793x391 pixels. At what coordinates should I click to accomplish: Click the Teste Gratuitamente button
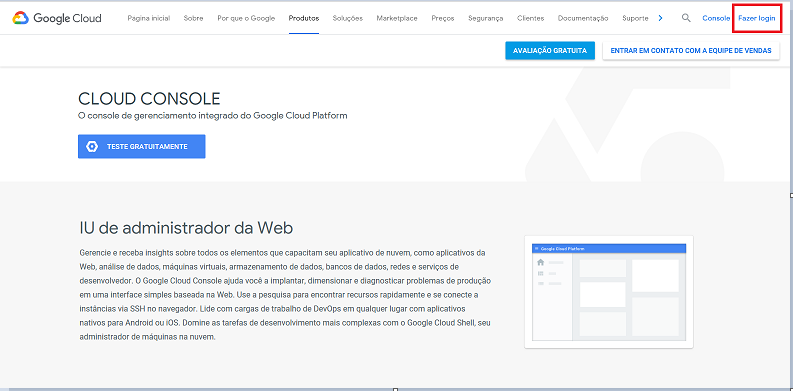pyautogui.click(x=142, y=147)
